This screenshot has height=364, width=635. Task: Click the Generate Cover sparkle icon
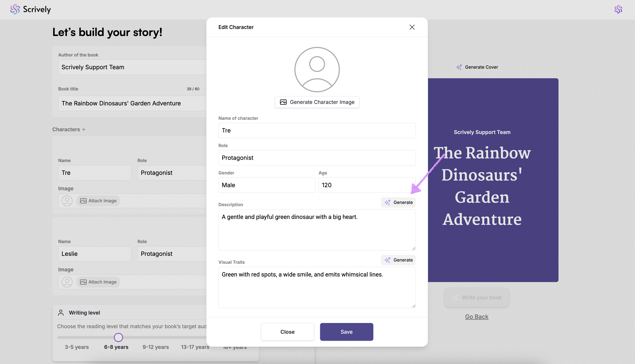[x=459, y=67]
